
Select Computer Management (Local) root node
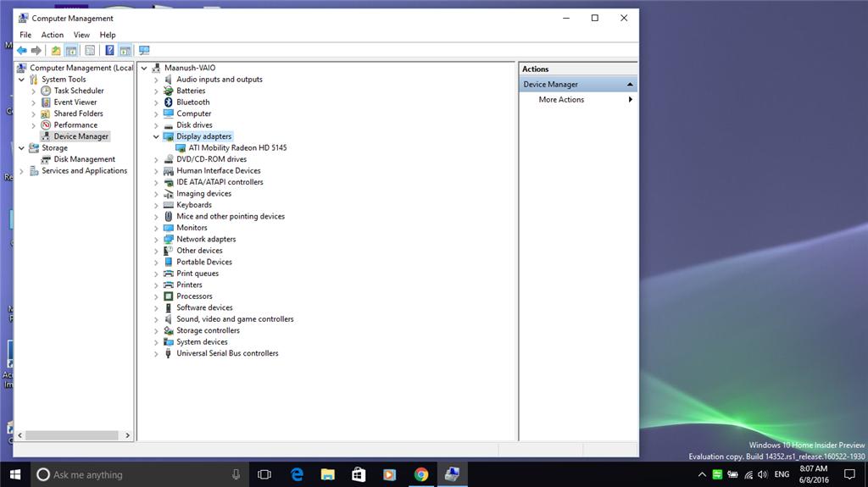point(81,68)
